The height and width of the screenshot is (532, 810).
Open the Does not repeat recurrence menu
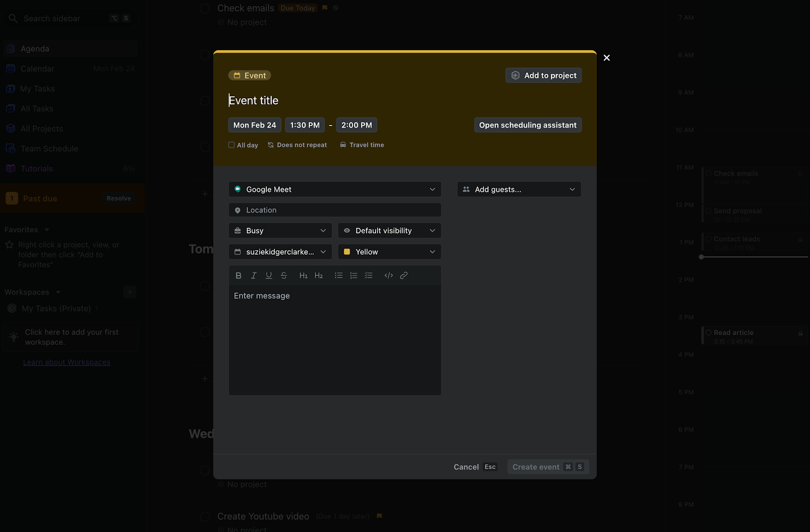coord(297,145)
